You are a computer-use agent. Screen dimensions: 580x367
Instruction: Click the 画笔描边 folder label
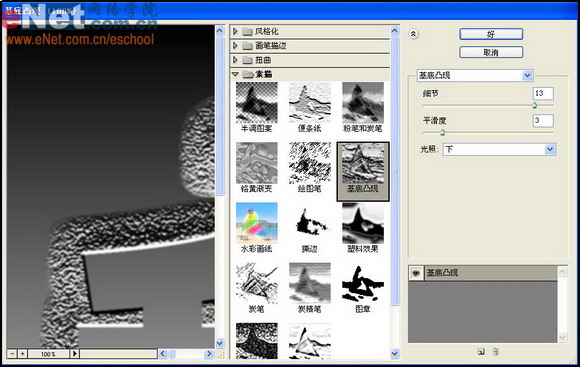point(270,46)
